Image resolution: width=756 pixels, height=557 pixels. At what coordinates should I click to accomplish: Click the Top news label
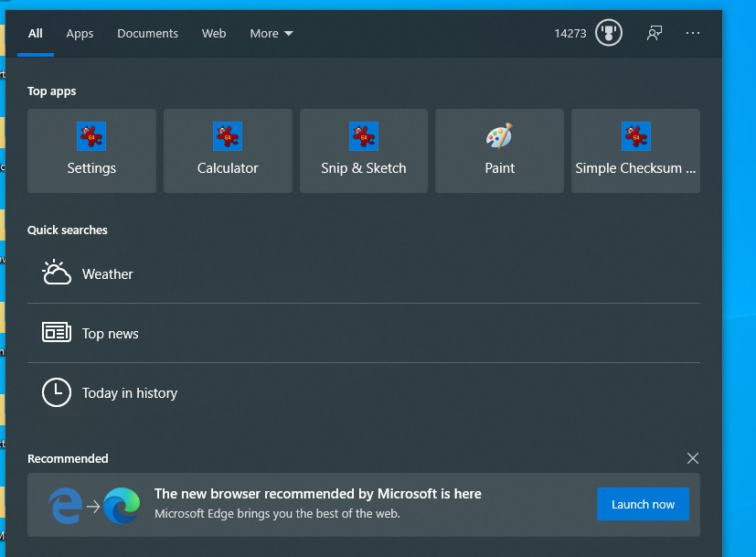pos(111,334)
